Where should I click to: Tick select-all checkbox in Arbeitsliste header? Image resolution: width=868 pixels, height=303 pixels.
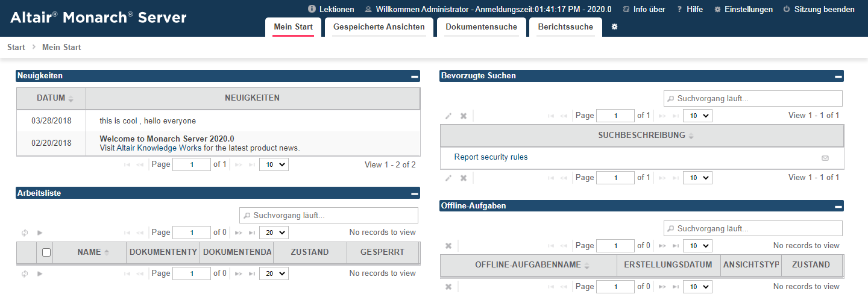coord(46,253)
